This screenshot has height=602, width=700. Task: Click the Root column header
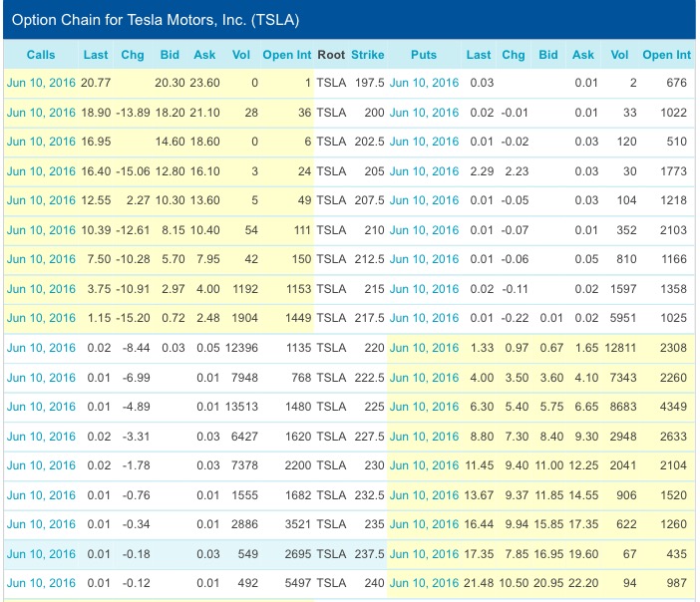pos(331,55)
